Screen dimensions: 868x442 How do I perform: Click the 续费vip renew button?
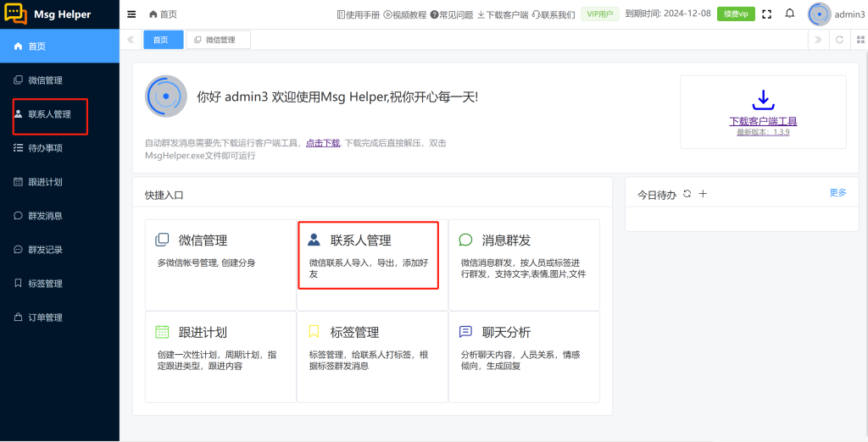pyautogui.click(x=736, y=14)
